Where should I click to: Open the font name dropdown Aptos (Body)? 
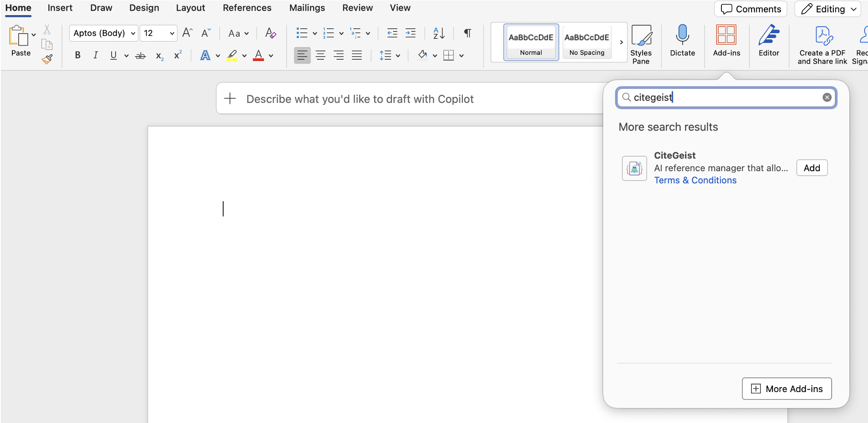click(104, 33)
